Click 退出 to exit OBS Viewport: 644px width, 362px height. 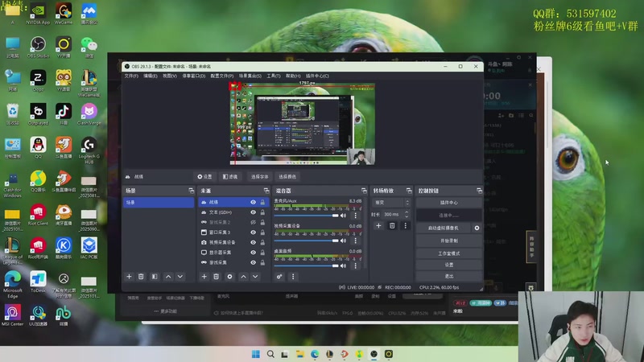click(x=449, y=276)
